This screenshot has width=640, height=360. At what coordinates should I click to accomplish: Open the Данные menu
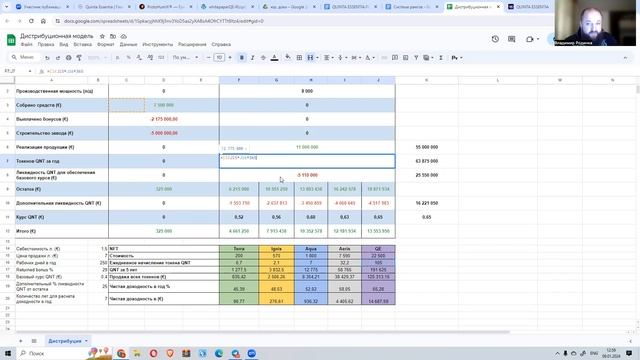click(x=129, y=44)
